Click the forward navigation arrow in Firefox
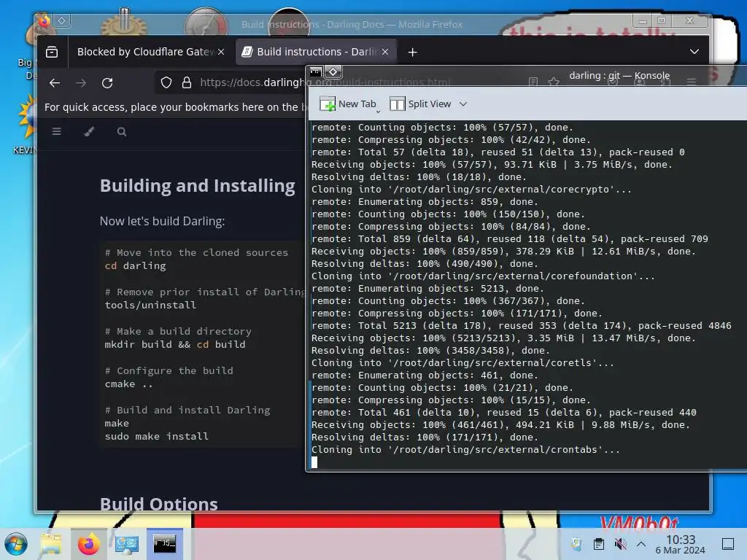The image size is (747, 560). click(x=81, y=83)
